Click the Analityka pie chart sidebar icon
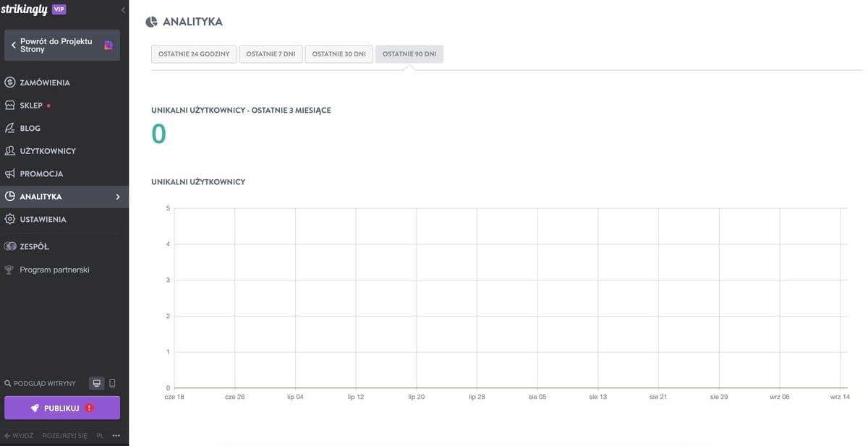868x446 pixels. [9, 197]
